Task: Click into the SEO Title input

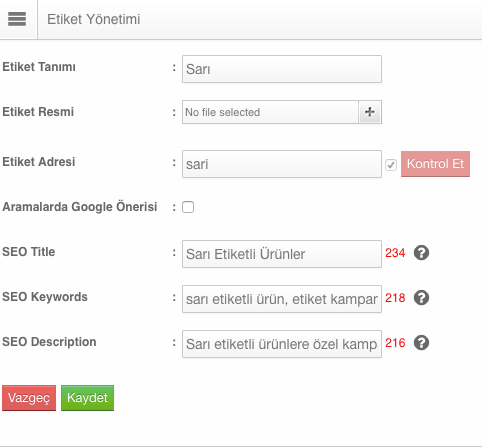Action: [x=282, y=254]
